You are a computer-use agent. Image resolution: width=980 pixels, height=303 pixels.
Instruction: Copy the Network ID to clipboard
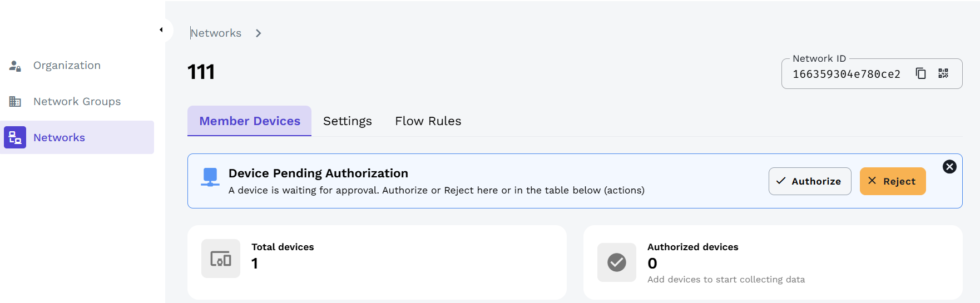pyautogui.click(x=920, y=73)
